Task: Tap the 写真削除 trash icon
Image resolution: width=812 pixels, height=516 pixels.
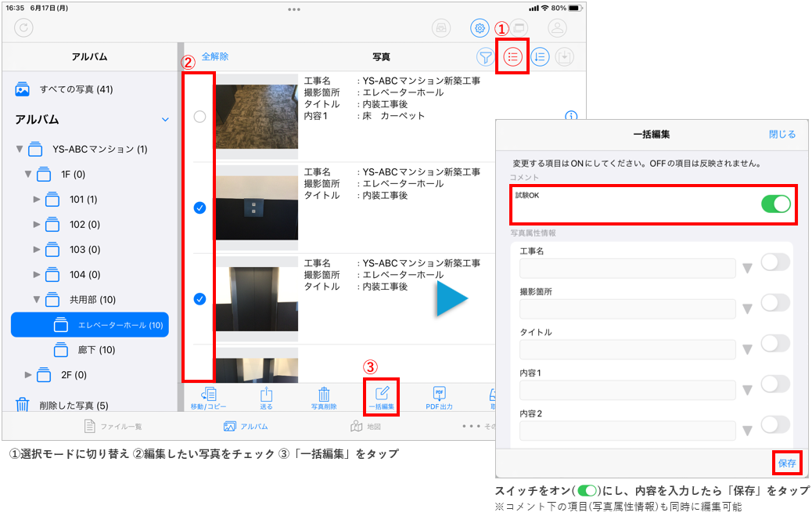Action: pos(324,398)
